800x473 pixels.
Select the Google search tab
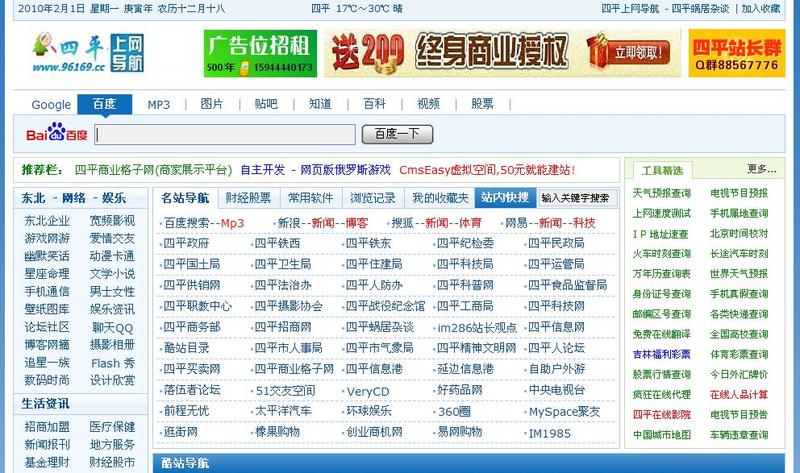click(51, 104)
